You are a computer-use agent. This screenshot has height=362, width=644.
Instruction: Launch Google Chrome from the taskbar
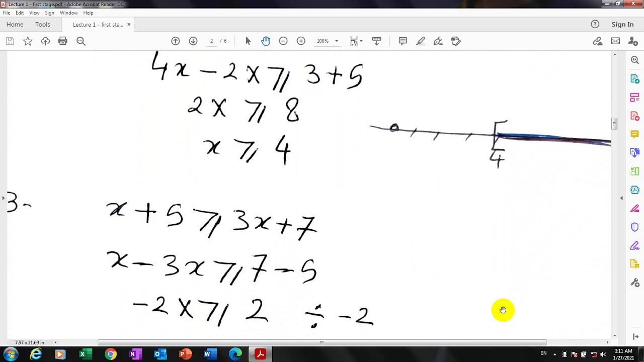[110, 354]
